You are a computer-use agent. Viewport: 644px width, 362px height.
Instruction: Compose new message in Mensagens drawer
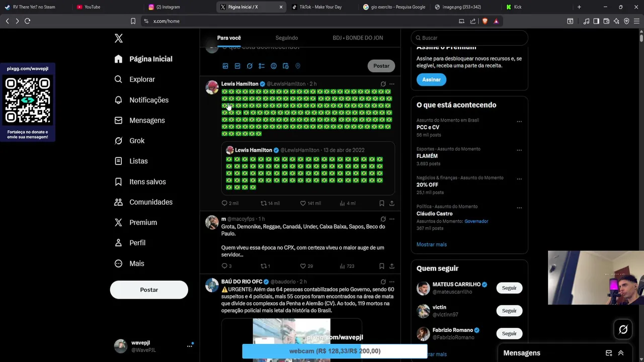pyautogui.click(x=609, y=353)
